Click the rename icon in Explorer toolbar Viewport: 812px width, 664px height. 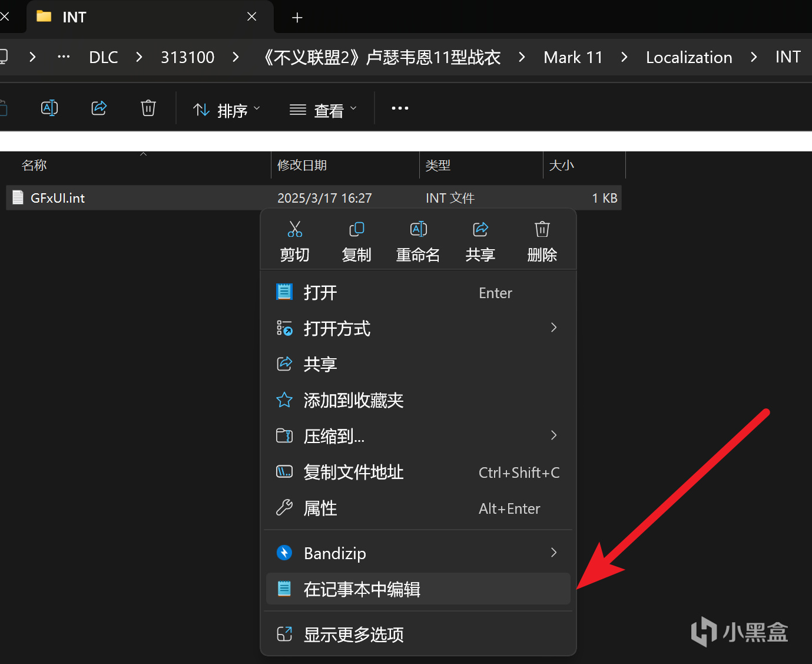[x=49, y=108]
